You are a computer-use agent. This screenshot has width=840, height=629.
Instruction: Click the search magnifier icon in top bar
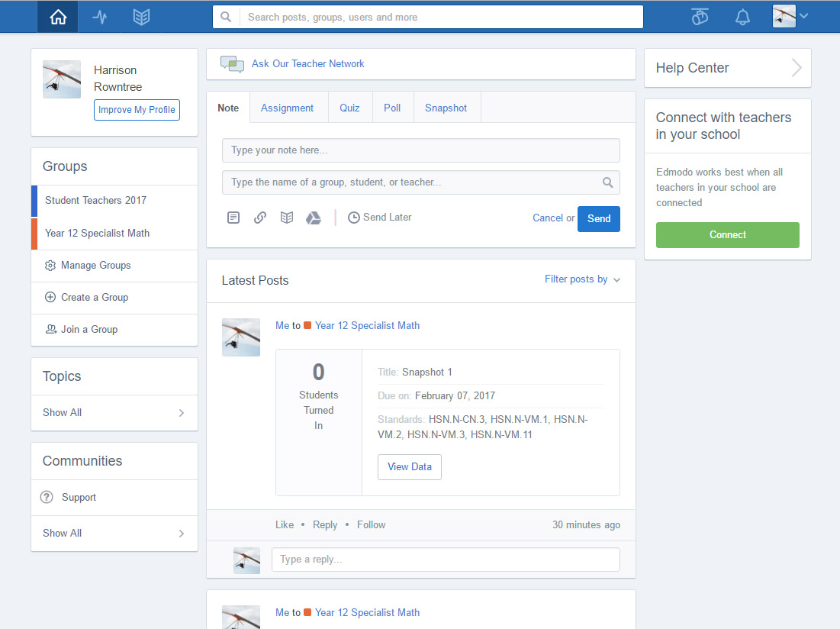pos(226,17)
